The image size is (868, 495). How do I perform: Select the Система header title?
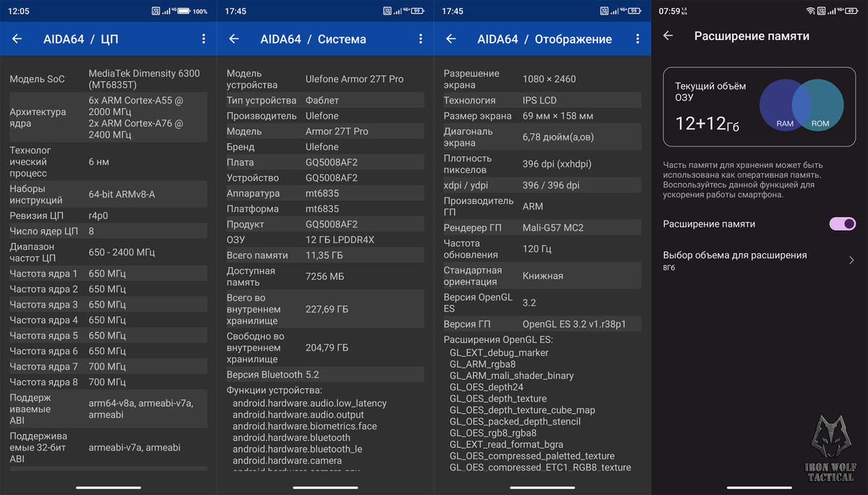point(342,39)
